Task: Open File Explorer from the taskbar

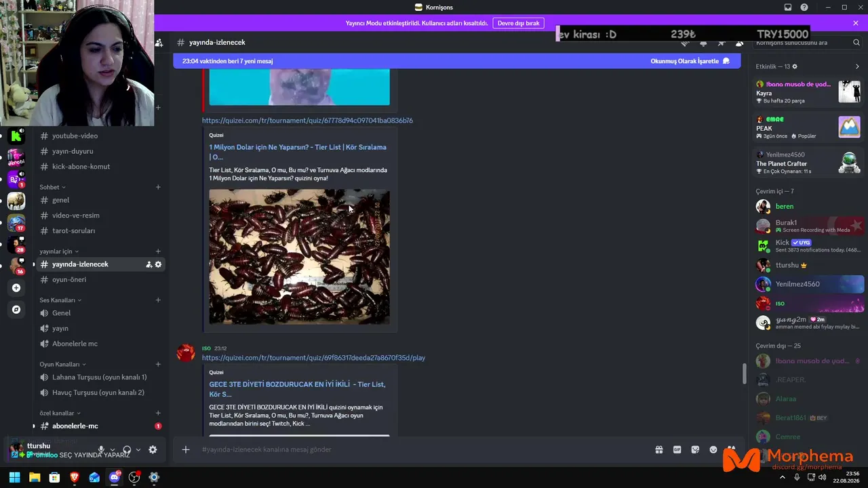Action: click(x=35, y=477)
